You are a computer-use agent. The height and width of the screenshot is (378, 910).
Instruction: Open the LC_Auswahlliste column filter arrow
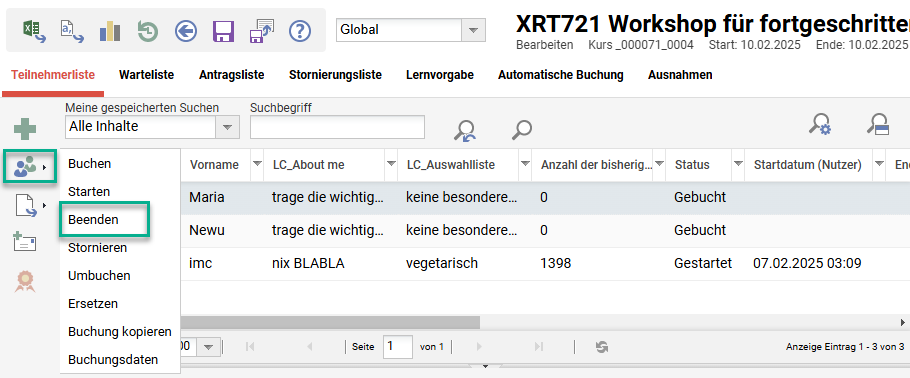[525, 164]
